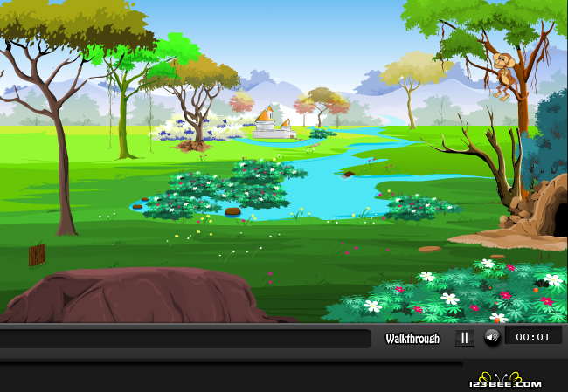Mute sound using the speaker icon
Viewport: 568px width, 392px height.
point(492,337)
